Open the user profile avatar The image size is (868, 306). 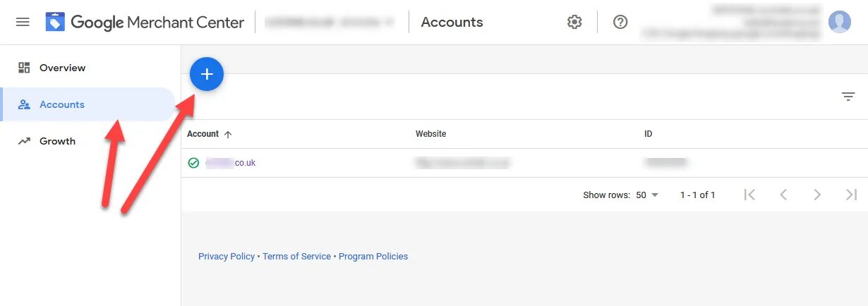tap(839, 22)
